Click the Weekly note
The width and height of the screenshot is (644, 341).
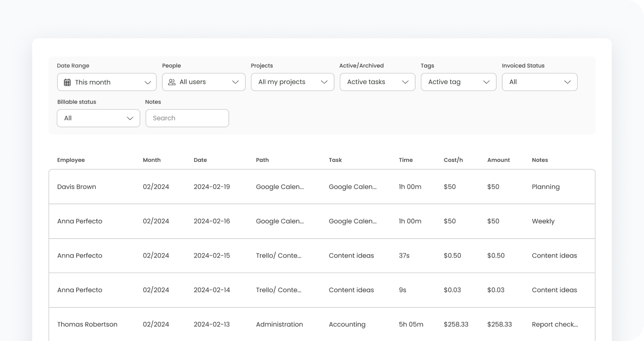click(x=543, y=221)
